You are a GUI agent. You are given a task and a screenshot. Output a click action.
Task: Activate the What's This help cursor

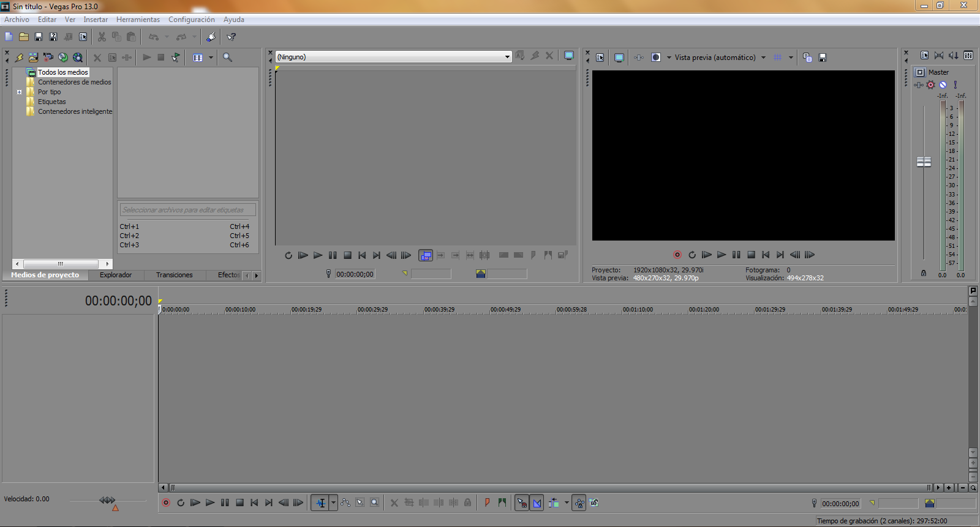231,37
